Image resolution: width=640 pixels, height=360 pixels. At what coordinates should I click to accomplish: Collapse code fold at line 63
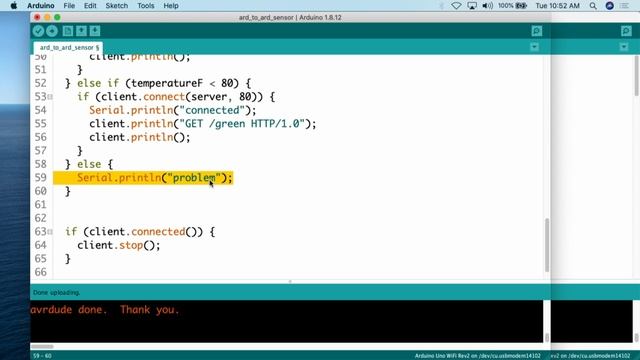coord(50,232)
